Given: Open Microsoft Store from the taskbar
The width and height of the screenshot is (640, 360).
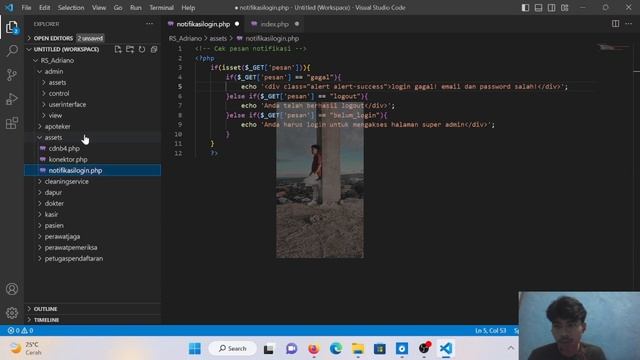Looking at the screenshot, I should click(x=380, y=349).
